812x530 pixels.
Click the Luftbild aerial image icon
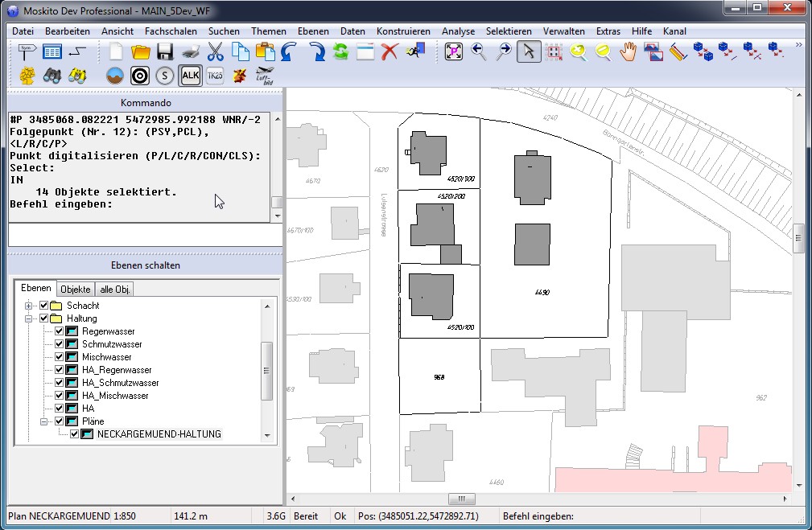[x=265, y=76]
